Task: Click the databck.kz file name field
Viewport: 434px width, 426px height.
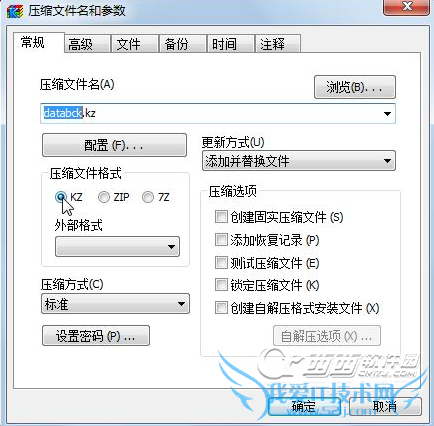Action: [218, 114]
